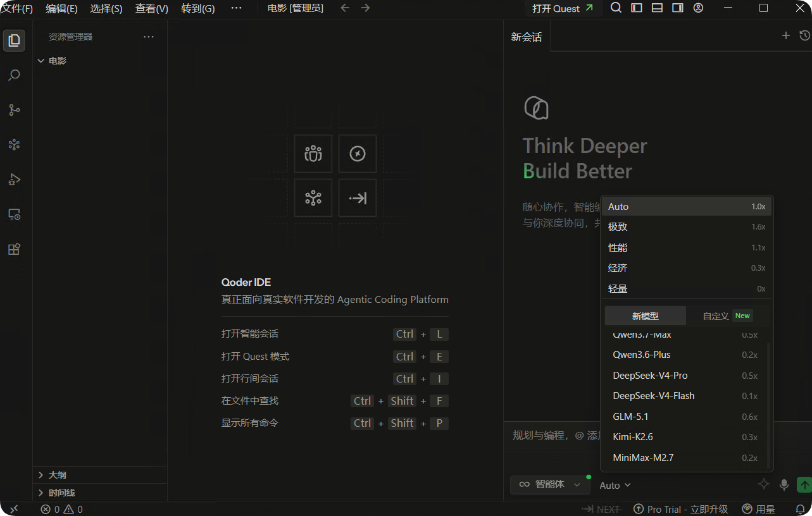Toggle the primary sidebar layout button
The width and height of the screenshot is (812, 516).
point(637,8)
